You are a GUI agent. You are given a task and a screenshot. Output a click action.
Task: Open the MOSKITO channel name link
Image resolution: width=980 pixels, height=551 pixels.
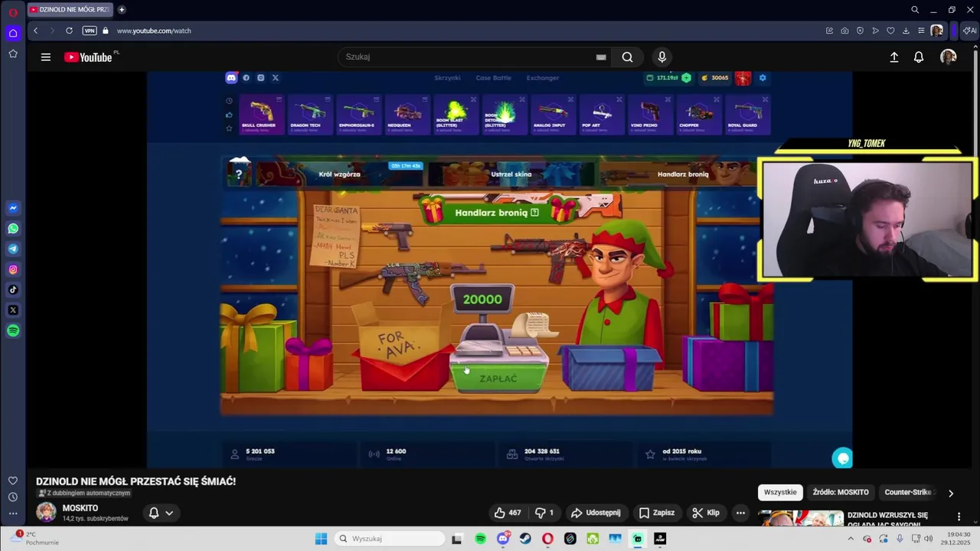pyautogui.click(x=80, y=508)
